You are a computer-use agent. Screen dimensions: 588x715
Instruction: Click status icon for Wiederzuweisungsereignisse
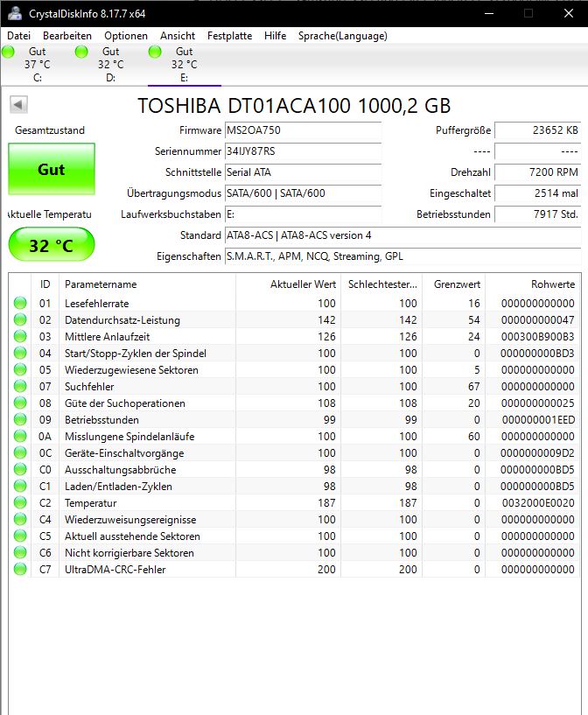coord(20,519)
